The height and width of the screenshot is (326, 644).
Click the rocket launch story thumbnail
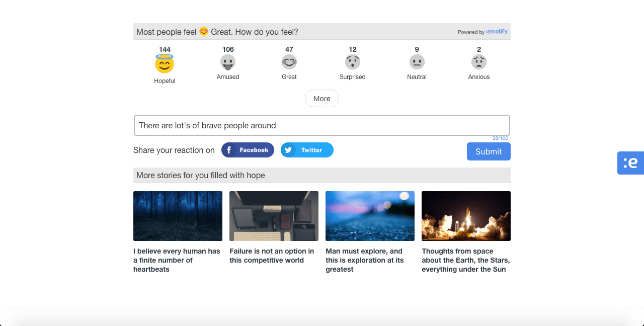coord(466,216)
